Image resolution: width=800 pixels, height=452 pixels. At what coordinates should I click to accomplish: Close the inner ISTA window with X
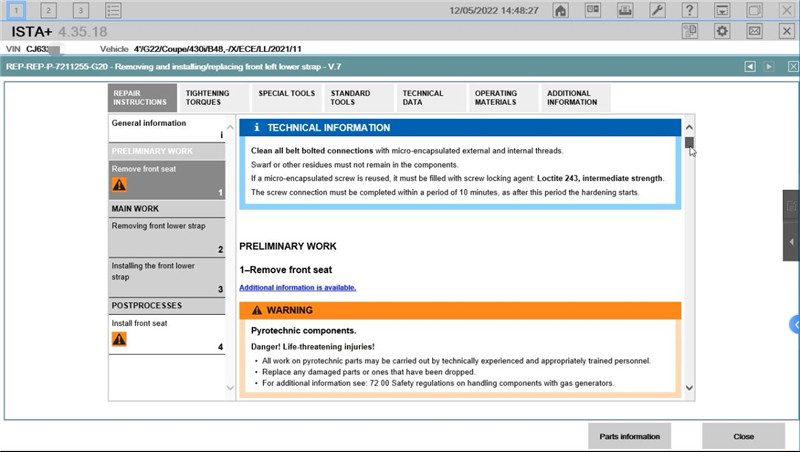[786, 31]
